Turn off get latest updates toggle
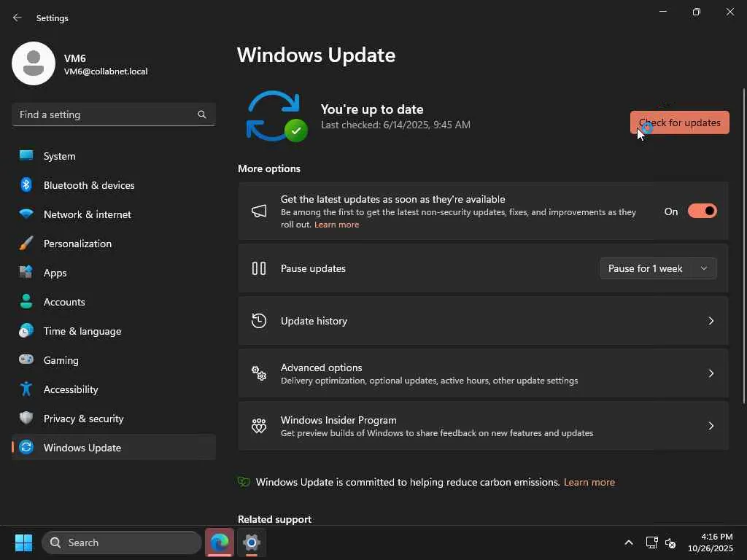747x560 pixels. point(702,211)
